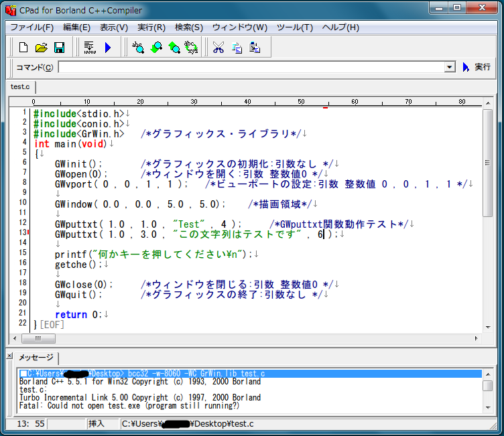This screenshot has height=436, width=504.
Task: Select the bcc32 command line in messages
Action: pyautogui.click(x=251, y=373)
